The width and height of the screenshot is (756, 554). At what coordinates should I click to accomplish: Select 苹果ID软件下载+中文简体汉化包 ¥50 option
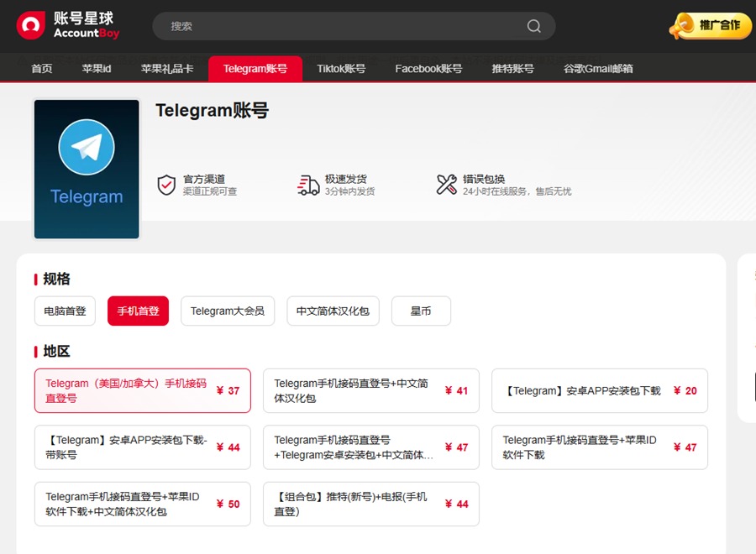143,504
